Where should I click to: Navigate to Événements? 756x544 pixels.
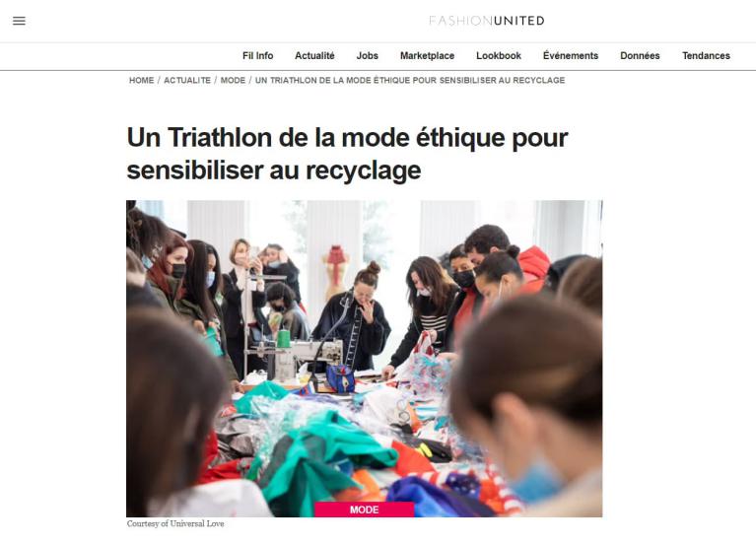click(x=571, y=55)
